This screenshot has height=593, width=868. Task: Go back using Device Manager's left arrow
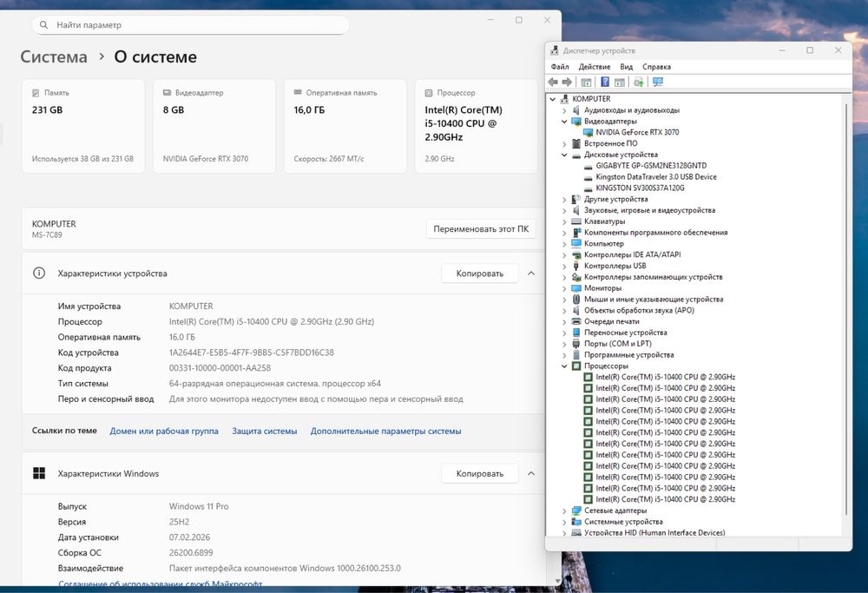(x=552, y=82)
